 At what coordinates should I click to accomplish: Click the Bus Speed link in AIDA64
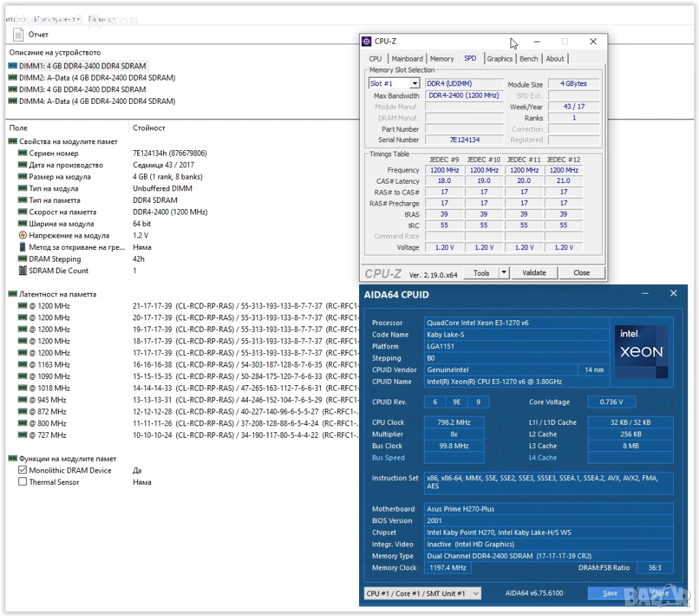(388, 458)
